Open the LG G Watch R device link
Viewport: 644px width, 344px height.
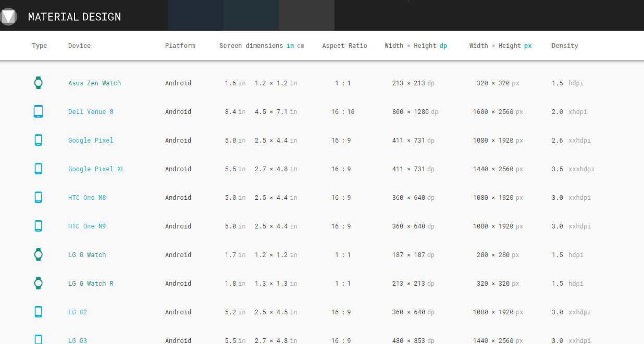(91, 284)
